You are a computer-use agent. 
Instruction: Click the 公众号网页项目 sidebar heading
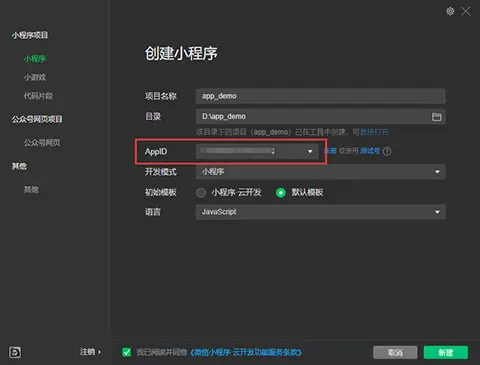click(37, 119)
